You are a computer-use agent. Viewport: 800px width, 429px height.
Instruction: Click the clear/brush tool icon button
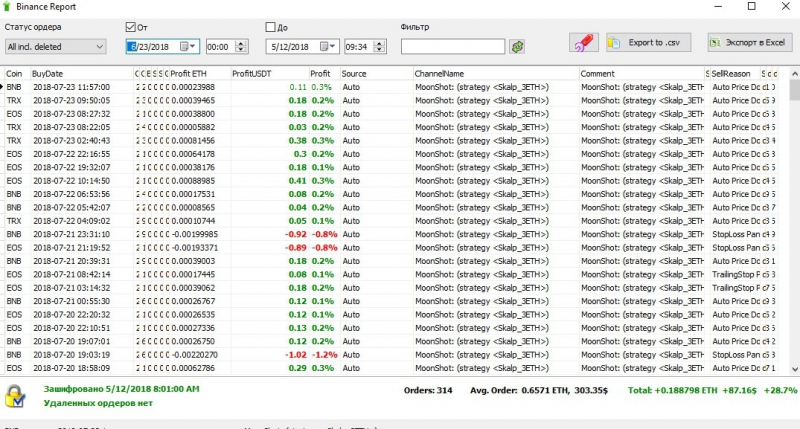tap(584, 43)
